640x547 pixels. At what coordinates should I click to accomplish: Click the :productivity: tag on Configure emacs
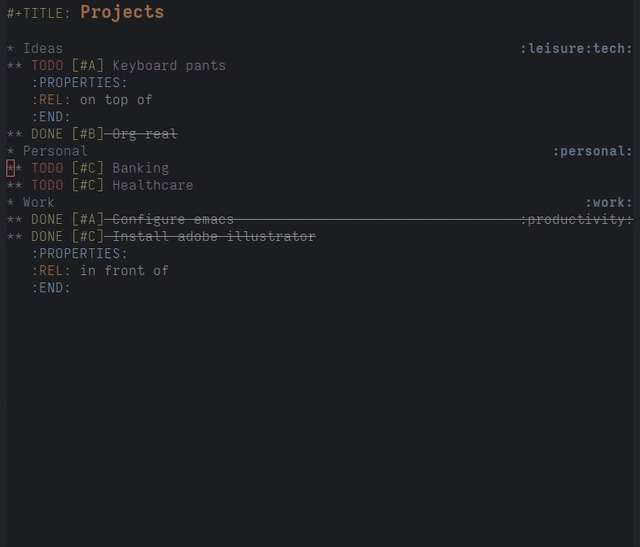[576, 219]
